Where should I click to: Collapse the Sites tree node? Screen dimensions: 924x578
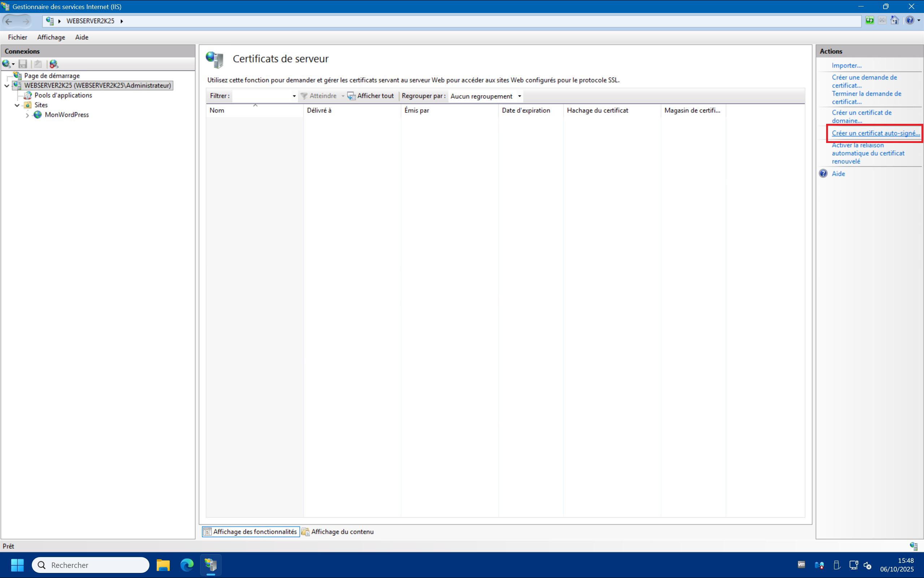[17, 105]
